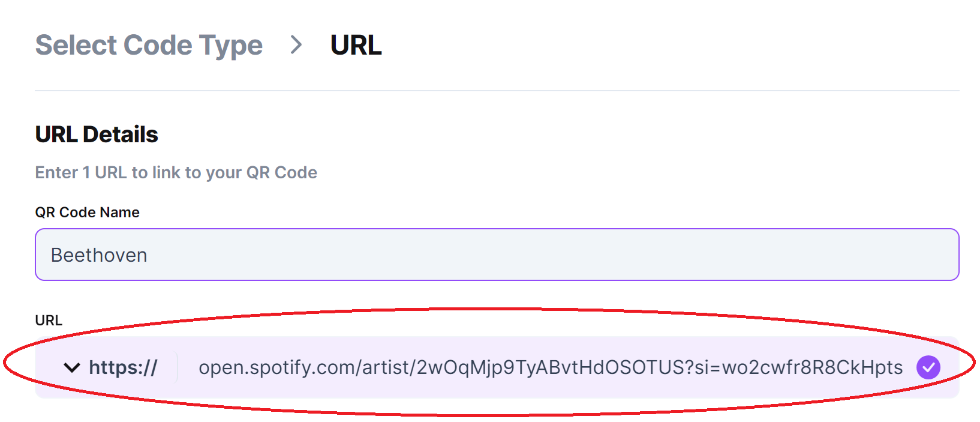This screenshot has width=980, height=422.
Task: Click the Spotify URL input field
Action: pos(551,367)
